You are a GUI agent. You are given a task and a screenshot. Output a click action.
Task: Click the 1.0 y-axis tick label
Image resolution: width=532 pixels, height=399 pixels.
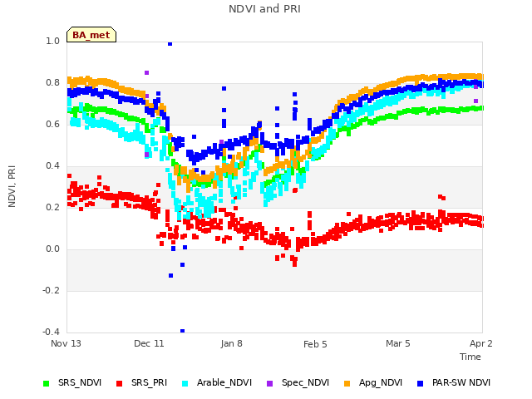click(52, 41)
